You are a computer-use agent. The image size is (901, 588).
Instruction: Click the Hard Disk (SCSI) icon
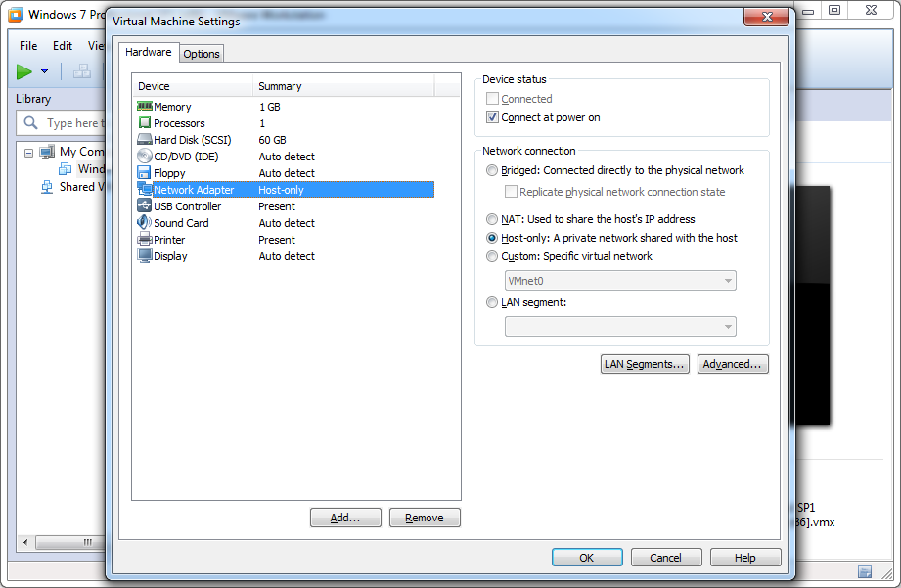click(145, 140)
